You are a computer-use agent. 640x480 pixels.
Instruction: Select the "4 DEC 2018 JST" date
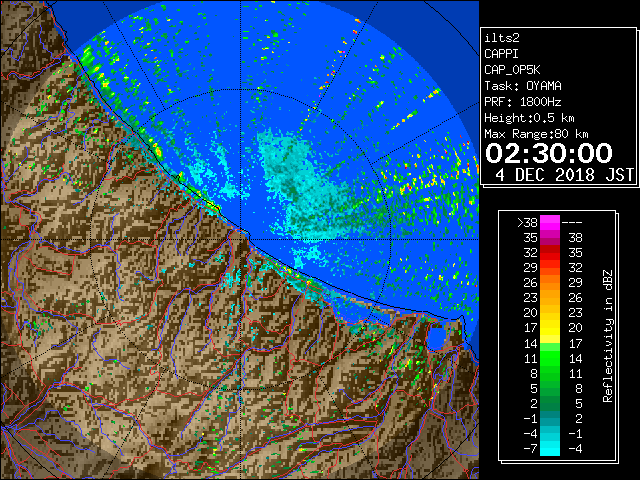564,175
